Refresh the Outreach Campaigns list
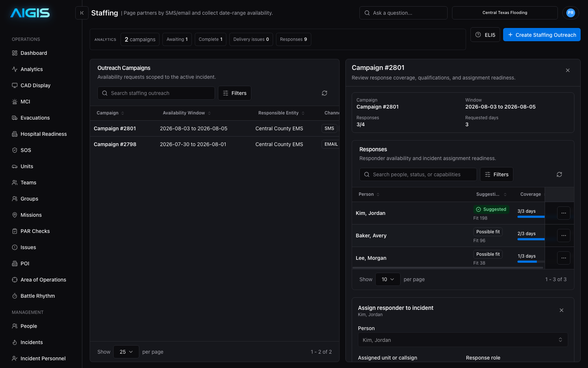The height and width of the screenshot is (368, 588). click(x=325, y=93)
